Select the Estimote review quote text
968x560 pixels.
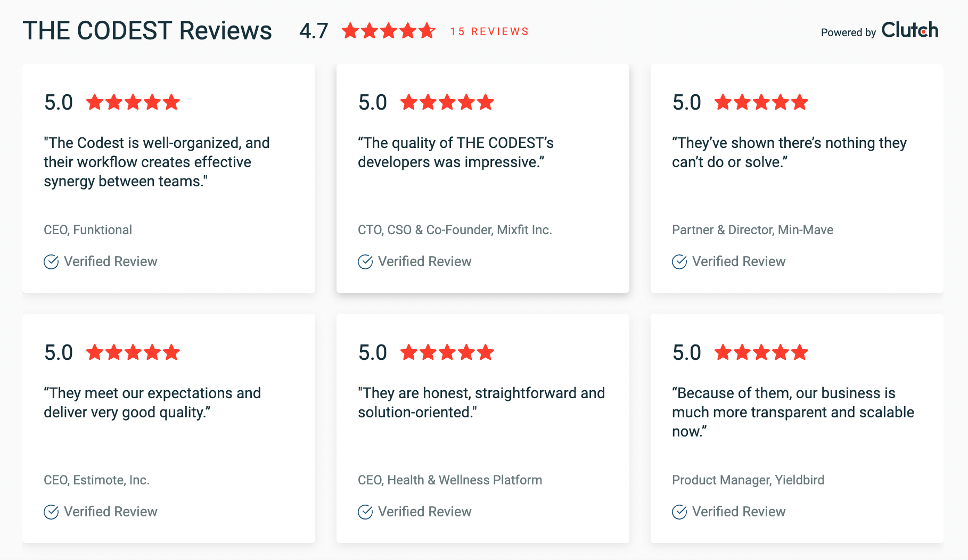click(152, 402)
